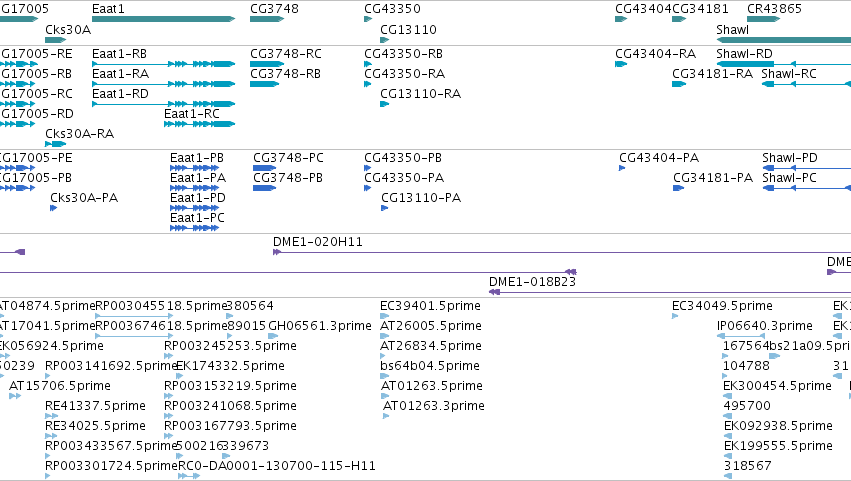Click the DME1-018B23 clone label
The image size is (851, 481).
pyautogui.click(x=532, y=282)
